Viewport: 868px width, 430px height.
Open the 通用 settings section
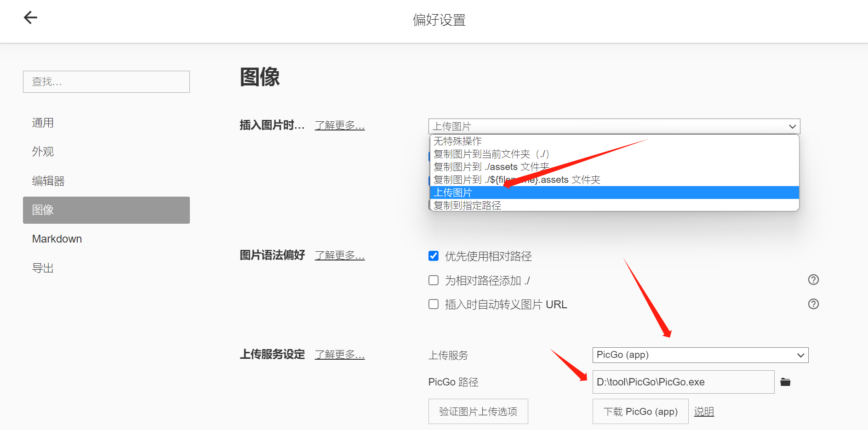(x=106, y=123)
